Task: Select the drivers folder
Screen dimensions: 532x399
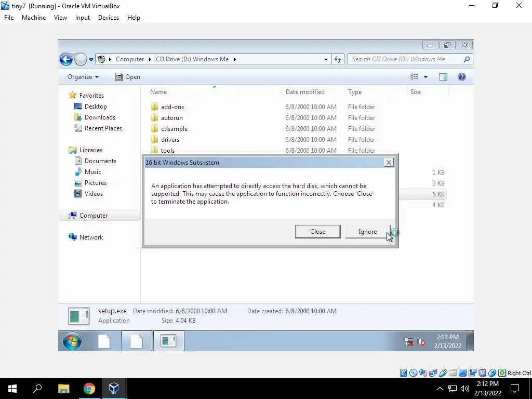Action: [170, 139]
